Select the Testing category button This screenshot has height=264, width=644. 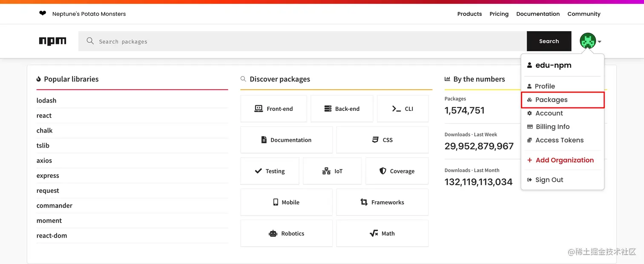click(x=270, y=171)
